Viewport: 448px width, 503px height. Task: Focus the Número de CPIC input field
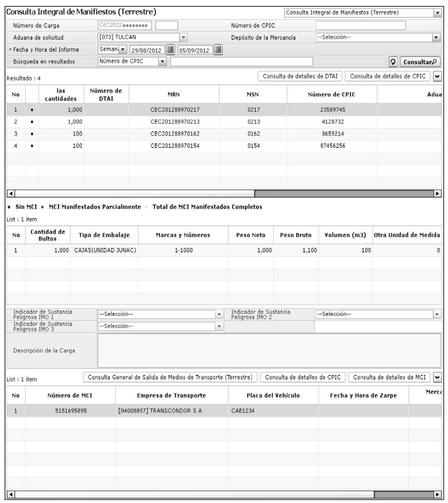click(360, 25)
